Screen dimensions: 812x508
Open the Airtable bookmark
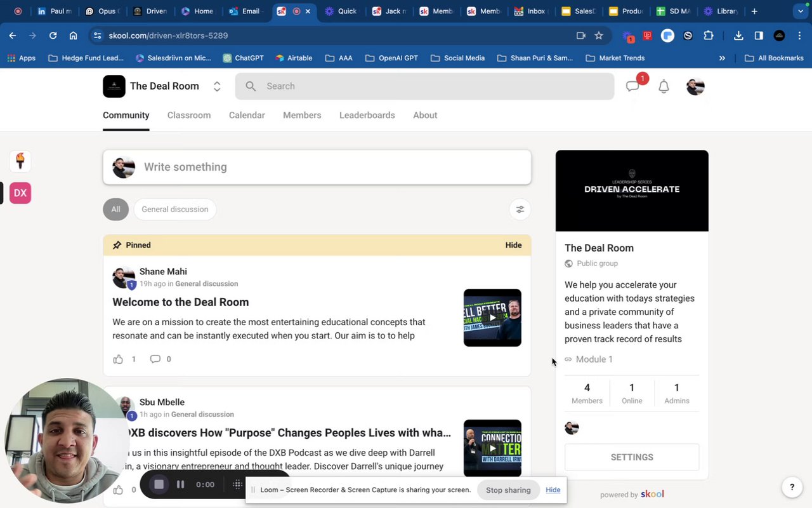coord(294,58)
